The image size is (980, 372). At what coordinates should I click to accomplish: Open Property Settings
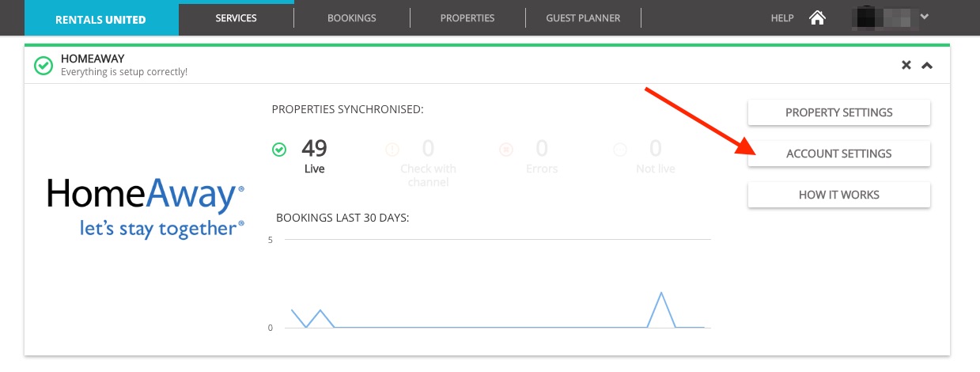click(839, 112)
